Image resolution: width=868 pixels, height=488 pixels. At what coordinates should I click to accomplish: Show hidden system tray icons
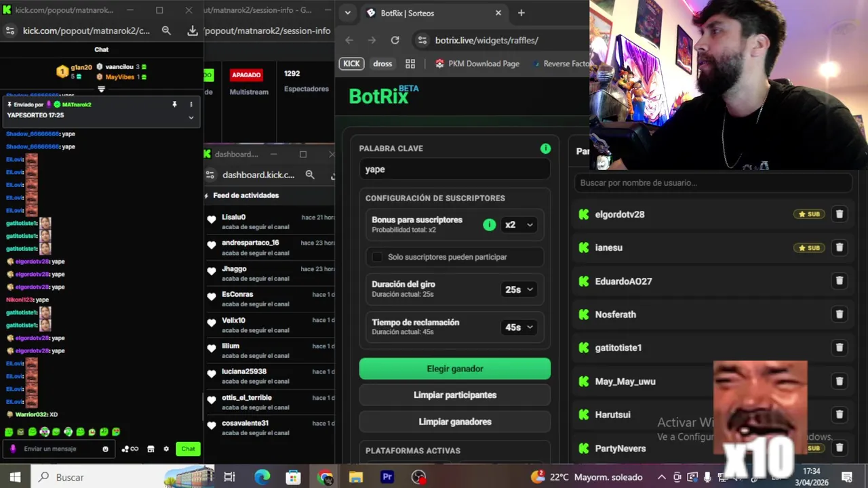click(x=662, y=477)
